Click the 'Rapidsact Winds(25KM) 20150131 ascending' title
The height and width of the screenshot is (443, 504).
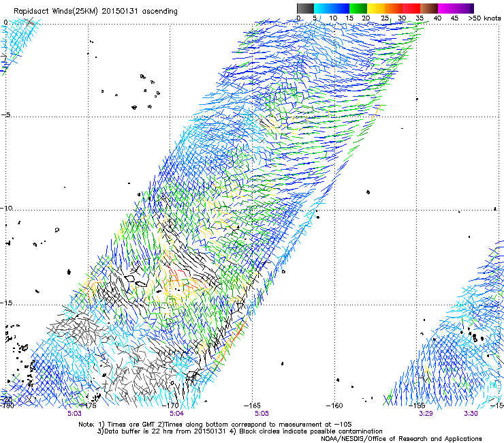(x=95, y=12)
